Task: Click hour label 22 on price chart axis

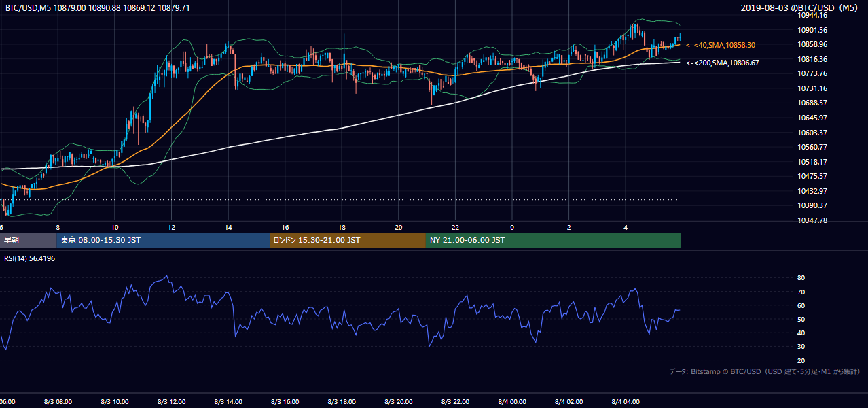Action: (x=455, y=228)
